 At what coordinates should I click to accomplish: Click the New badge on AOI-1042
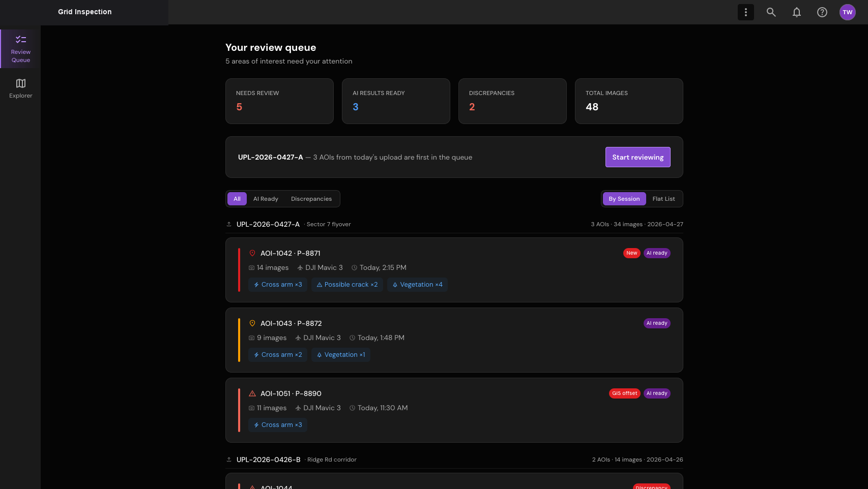pyautogui.click(x=632, y=253)
